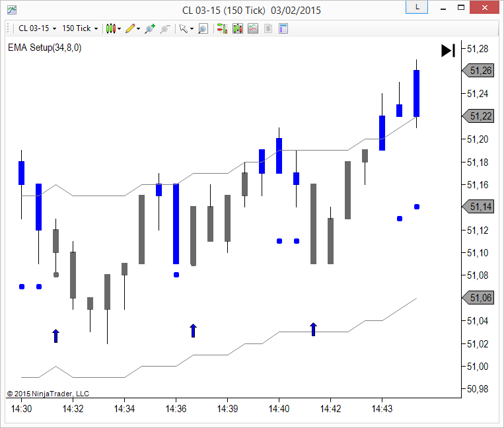Click the zoom in icon with green plus
This screenshot has height=428, width=504.
coord(150,28)
